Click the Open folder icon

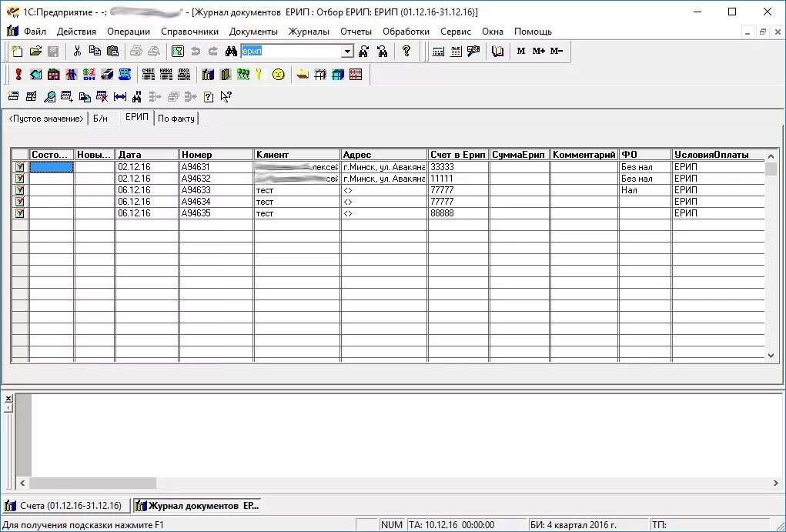(x=35, y=51)
